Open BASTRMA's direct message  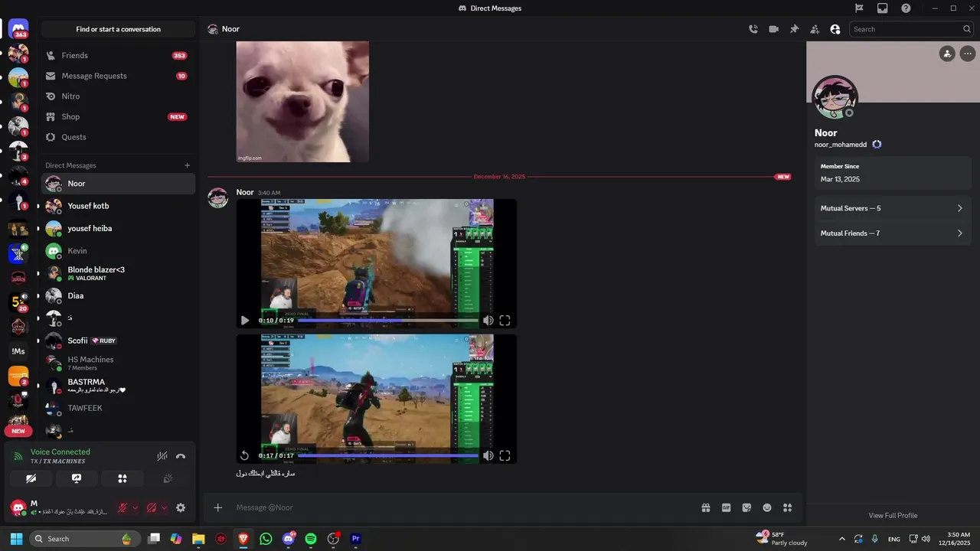(x=119, y=385)
